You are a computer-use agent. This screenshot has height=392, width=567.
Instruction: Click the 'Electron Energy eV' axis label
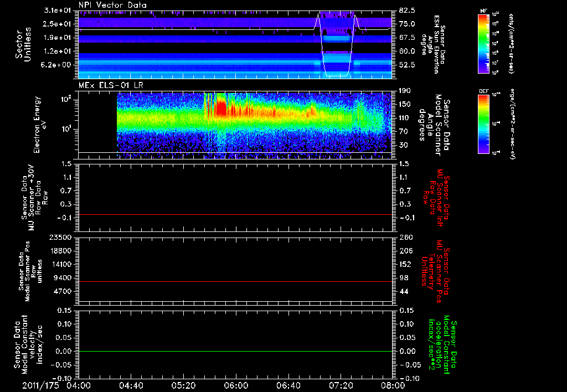41,125
